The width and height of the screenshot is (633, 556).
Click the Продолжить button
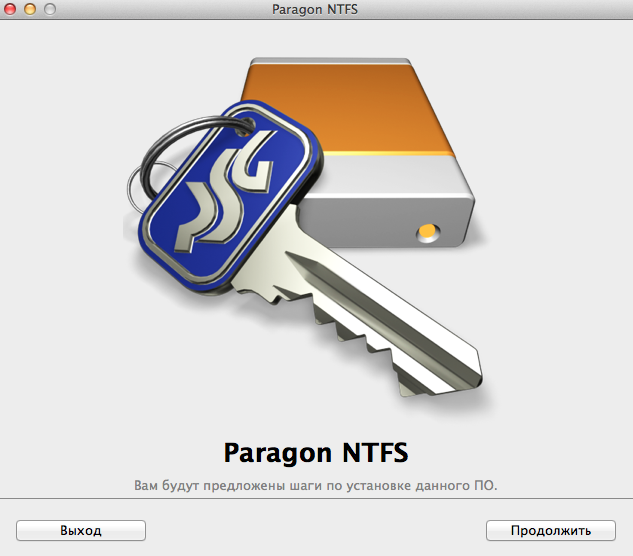[551, 530]
